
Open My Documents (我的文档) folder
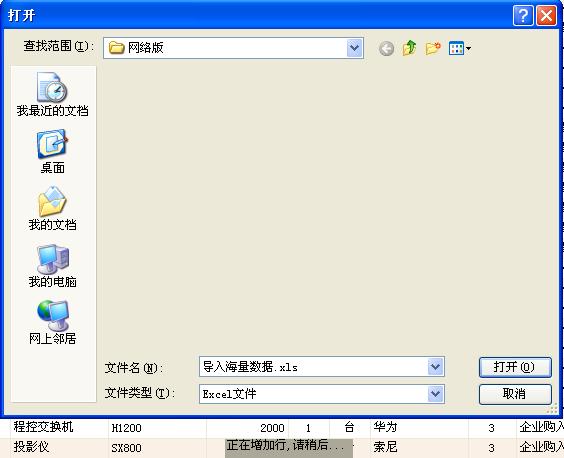53,209
